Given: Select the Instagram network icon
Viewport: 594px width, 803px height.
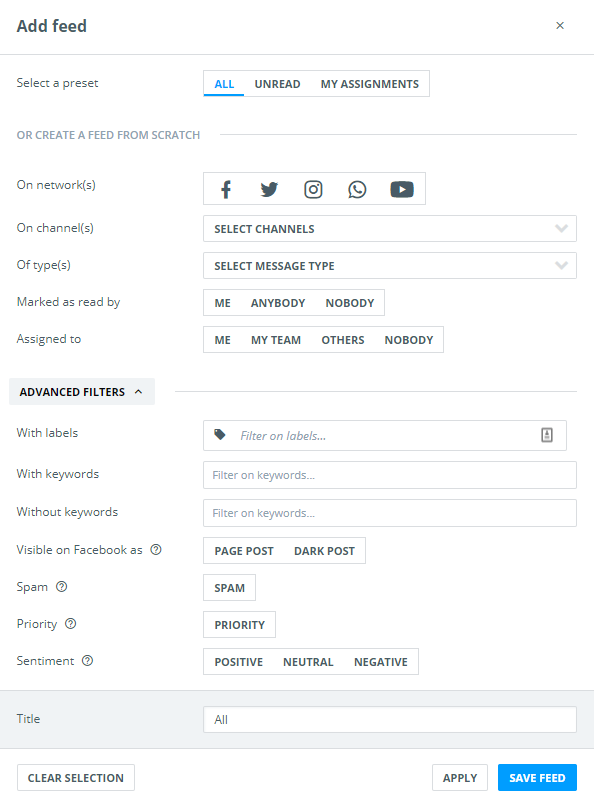Looking at the screenshot, I should (x=313, y=189).
